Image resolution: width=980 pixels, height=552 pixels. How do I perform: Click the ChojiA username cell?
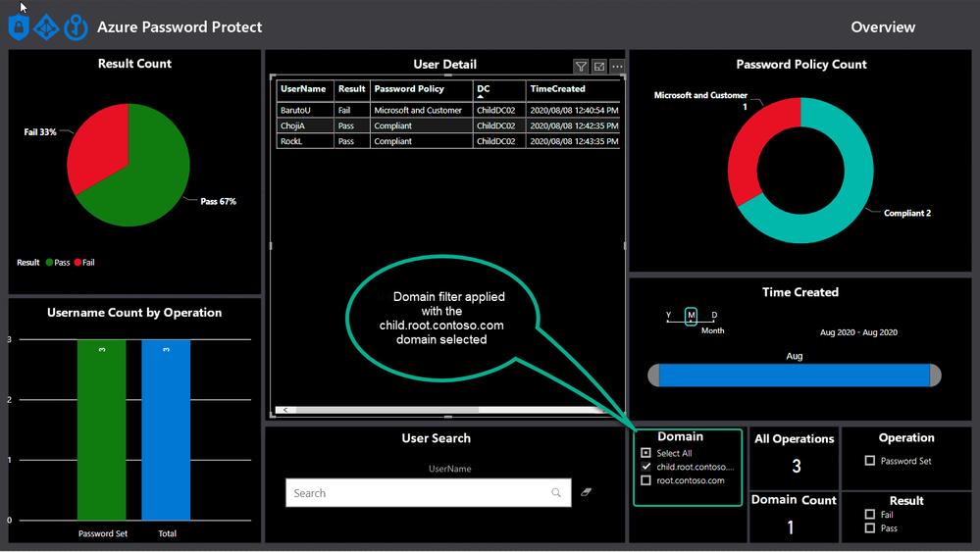point(305,125)
